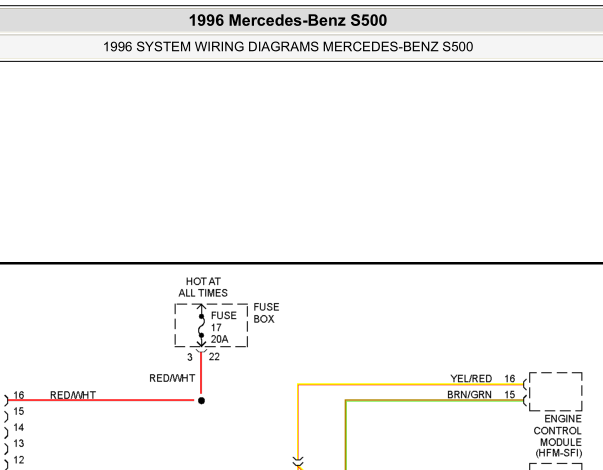Select '1996 SYSTEM WIRING DIAGRAMS MERCEDES-BENZ S500' subtitle
This screenshot has width=603, height=470.
(x=288, y=47)
